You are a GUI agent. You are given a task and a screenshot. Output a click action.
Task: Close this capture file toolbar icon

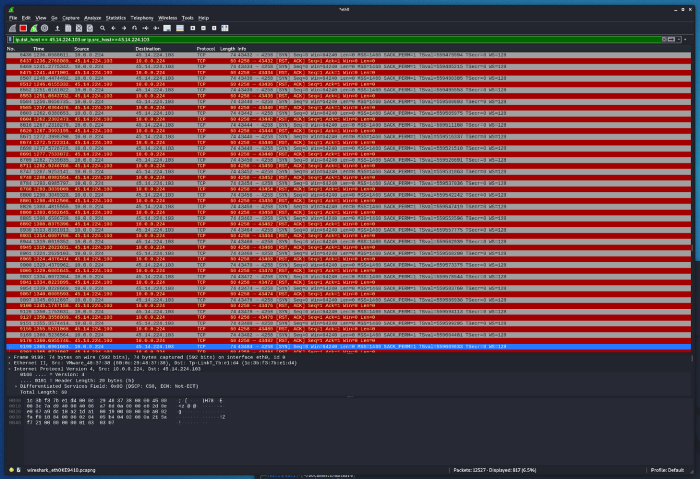[x=79, y=28]
